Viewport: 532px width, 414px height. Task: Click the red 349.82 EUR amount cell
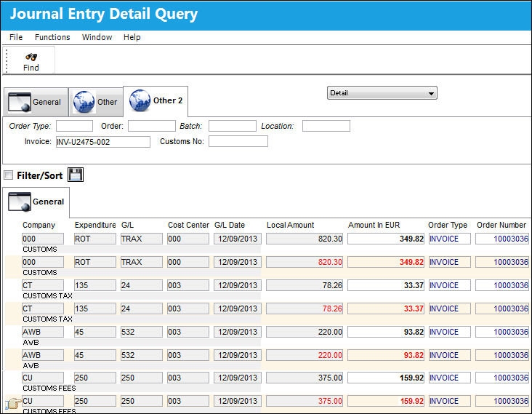[386, 262]
